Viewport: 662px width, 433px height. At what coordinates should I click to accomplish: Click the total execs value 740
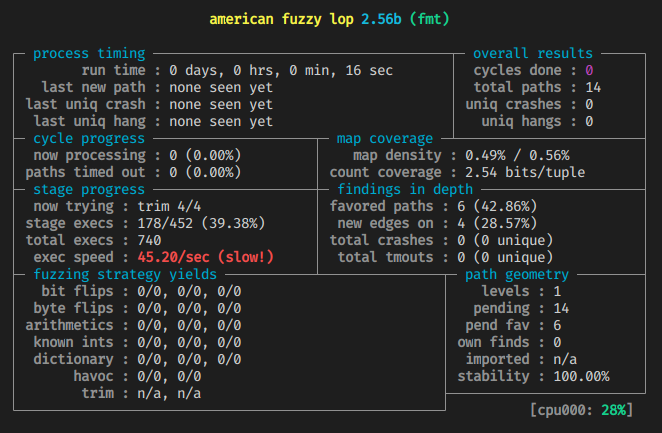(149, 240)
